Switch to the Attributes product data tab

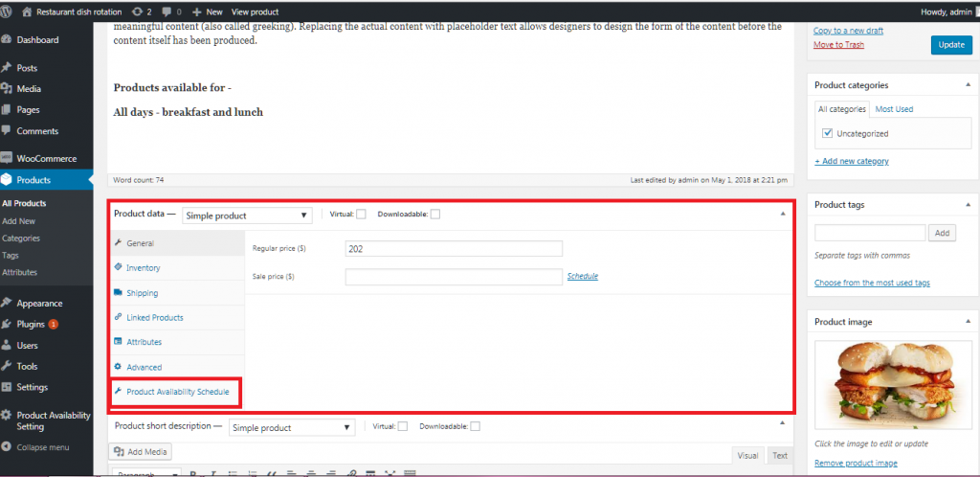pos(177,342)
